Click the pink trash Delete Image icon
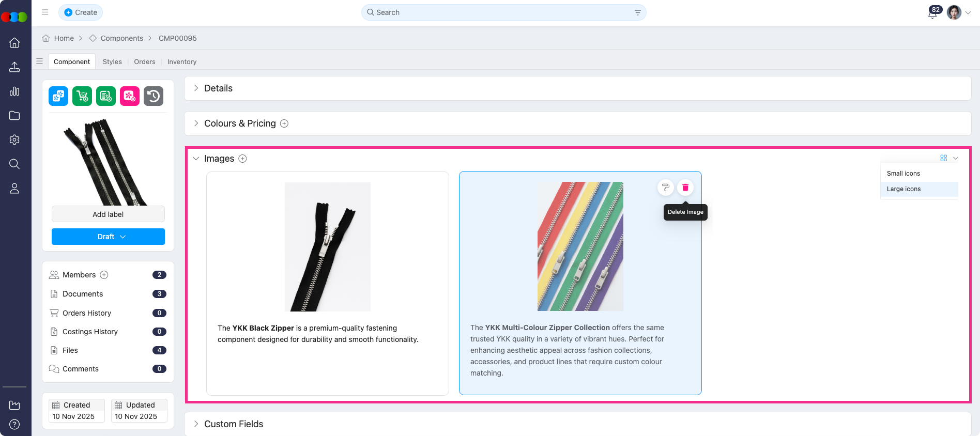980x436 pixels. [x=685, y=188]
